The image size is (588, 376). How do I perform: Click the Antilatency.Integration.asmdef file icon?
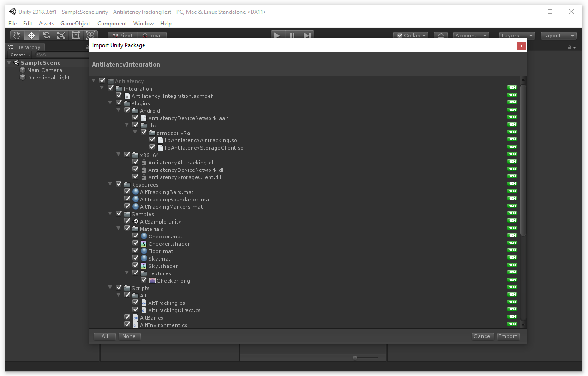click(x=127, y=96)
